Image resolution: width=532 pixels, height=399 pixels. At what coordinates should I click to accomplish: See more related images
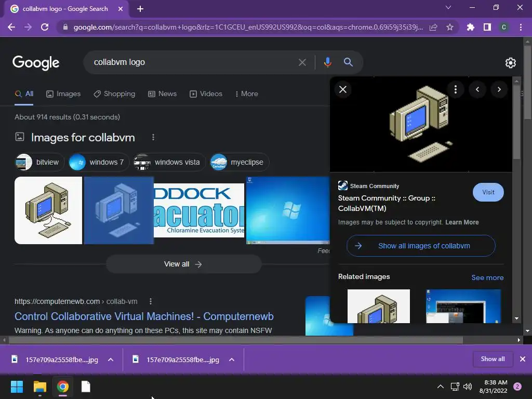coord(487,277)
